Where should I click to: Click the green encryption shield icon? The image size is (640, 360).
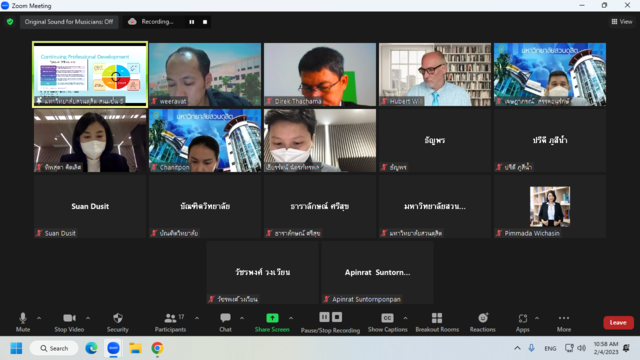[10, 22]
